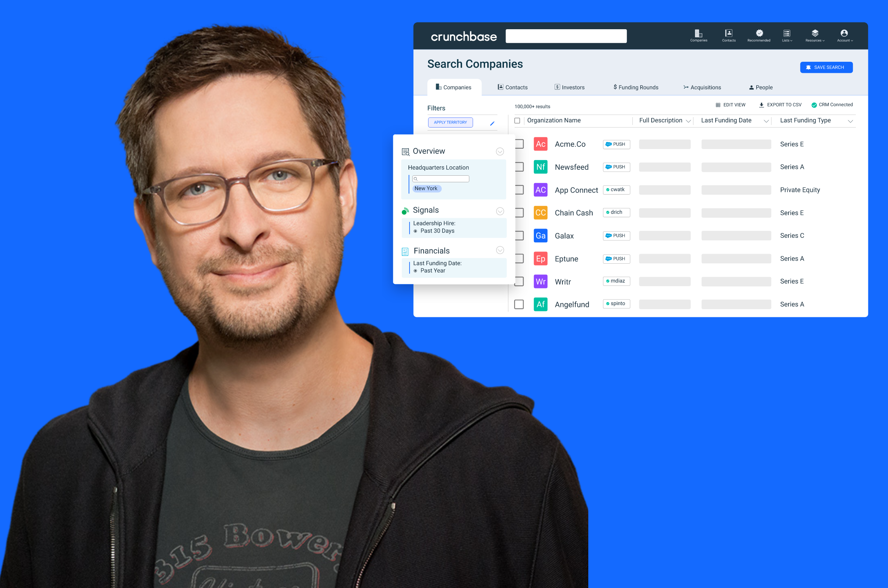This screenshot has height=588, width=888.
Task: Click the Headquarters Location search field
Action: coord(440,179)
